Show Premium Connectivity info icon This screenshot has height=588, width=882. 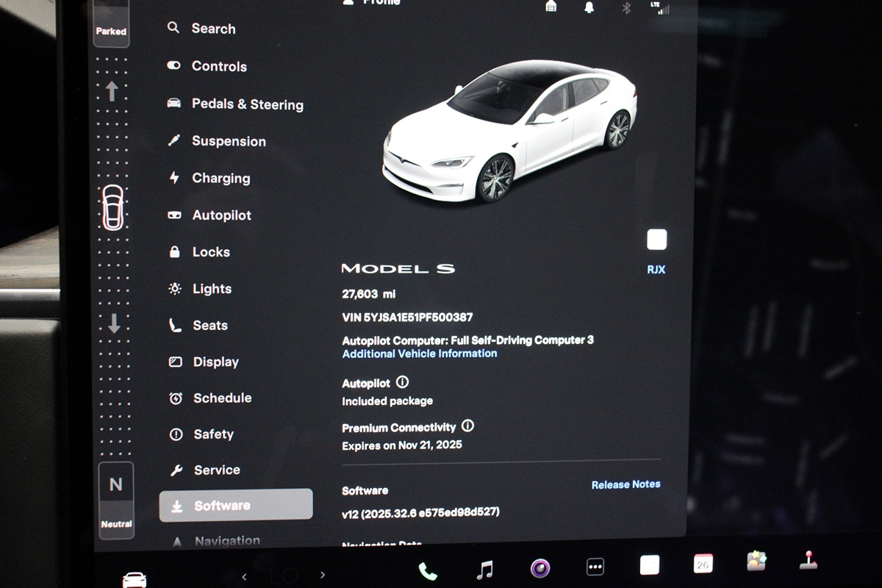(x=467, y=426)
